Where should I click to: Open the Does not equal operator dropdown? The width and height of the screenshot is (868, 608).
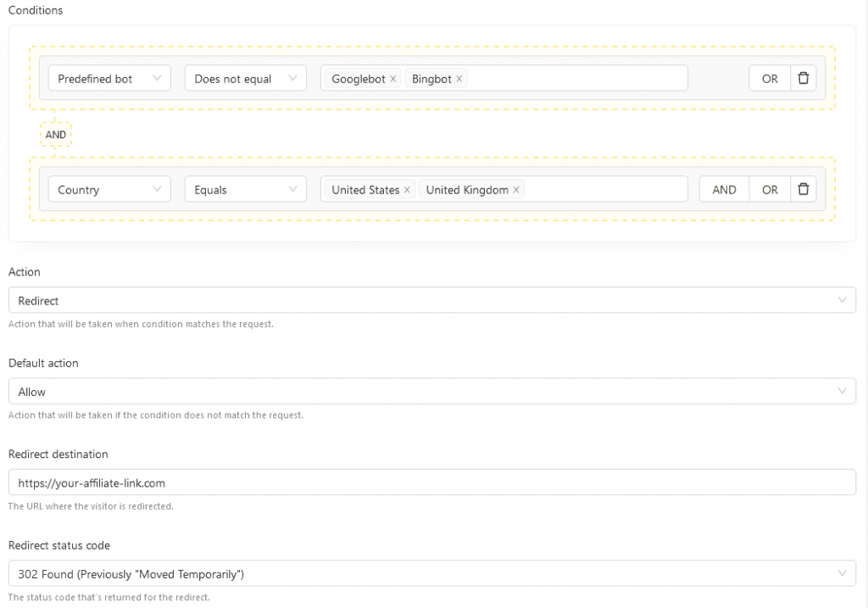(246, 78)
